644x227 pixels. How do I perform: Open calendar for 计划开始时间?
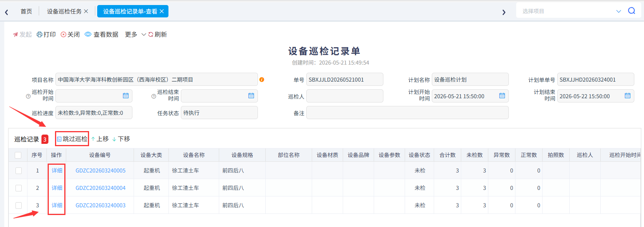click(502, 96)
